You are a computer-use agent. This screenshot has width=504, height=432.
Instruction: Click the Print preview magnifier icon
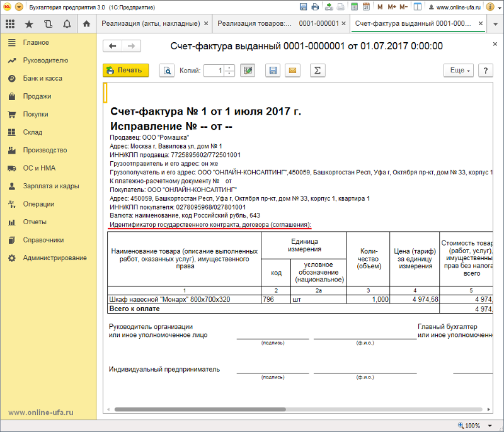point(167,71)
